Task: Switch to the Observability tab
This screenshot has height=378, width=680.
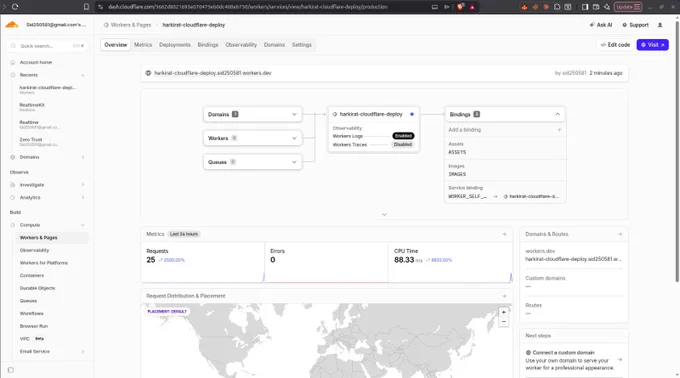Action: coord(241,45)
